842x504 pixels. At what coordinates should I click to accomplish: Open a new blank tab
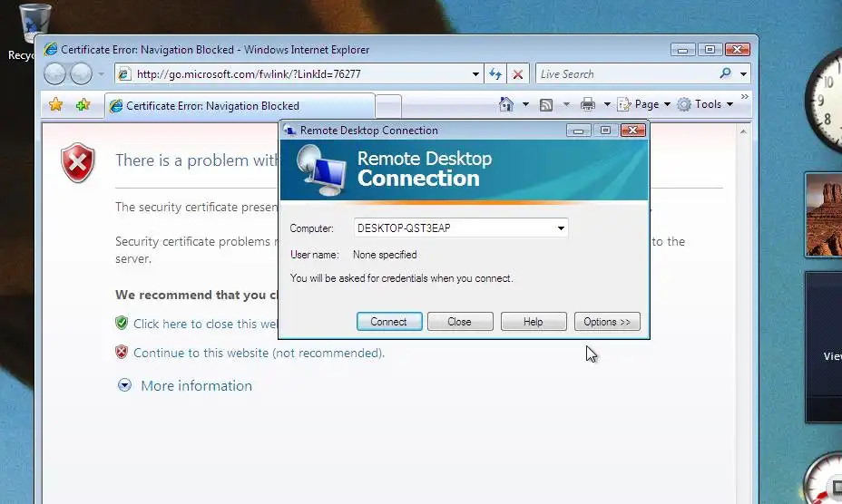tap(388, 106)
